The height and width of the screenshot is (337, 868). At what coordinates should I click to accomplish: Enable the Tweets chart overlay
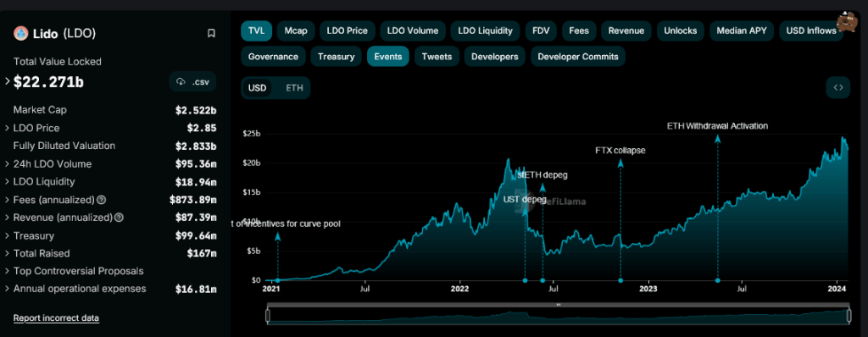pyautogui.click(x=437, y=57)
